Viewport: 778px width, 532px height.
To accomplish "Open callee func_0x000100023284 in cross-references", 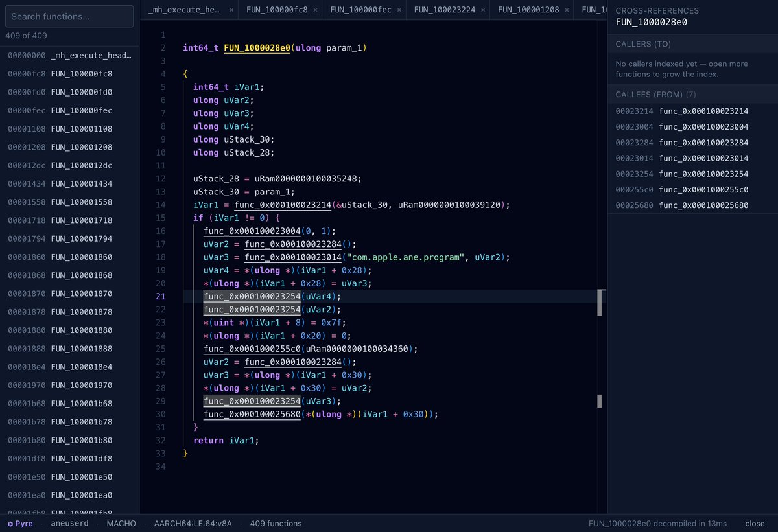I will (692, 143).
